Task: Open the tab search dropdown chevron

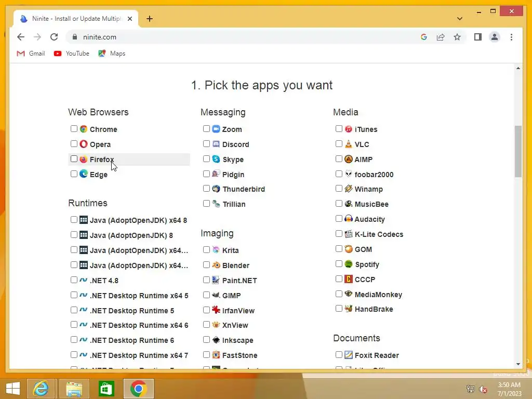Action: point(460,19)
